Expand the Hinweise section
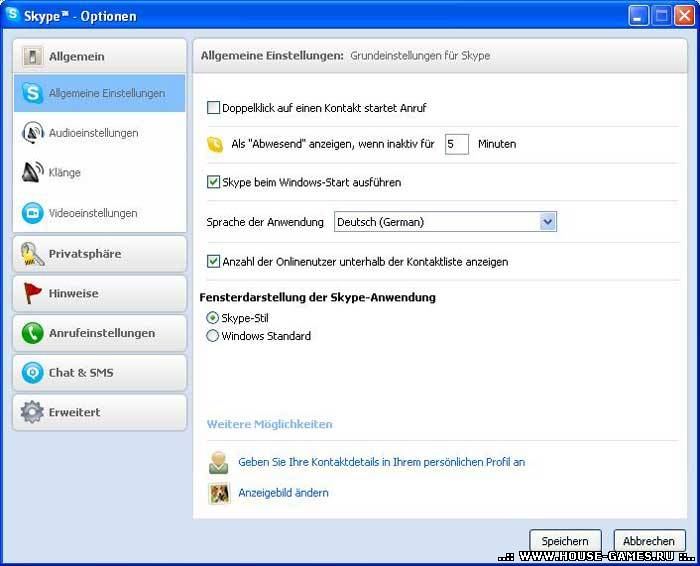Viewport: 700px width, 566px height. click(x=100, y=293)
